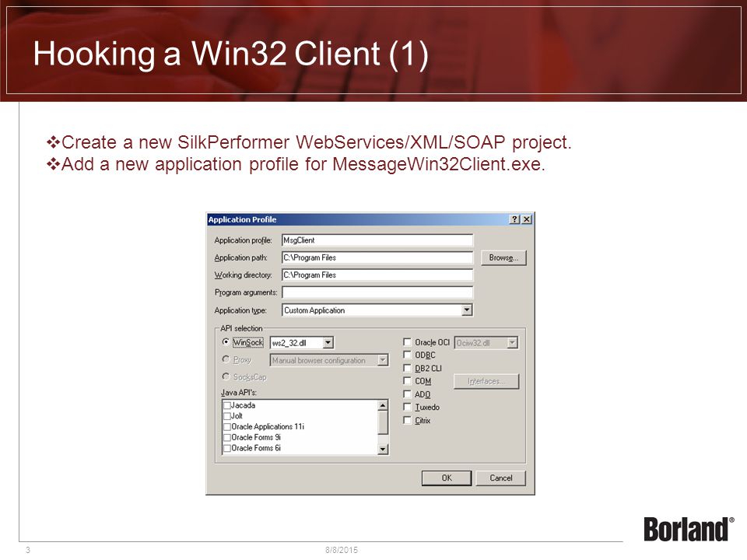Click the Application profile field with MsgClient
Screen dimensions: 747x560
(377, 240)
